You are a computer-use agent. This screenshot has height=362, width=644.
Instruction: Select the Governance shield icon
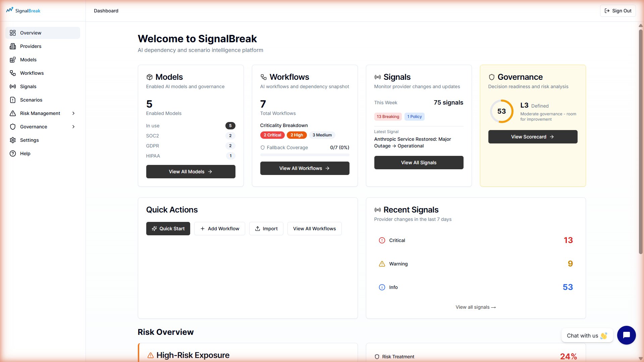13,127
